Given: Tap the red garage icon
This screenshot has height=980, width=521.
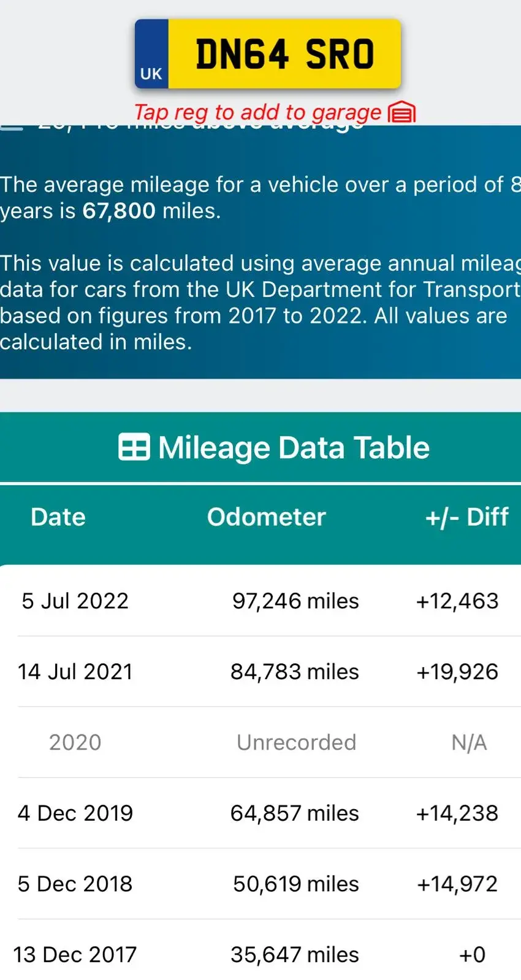Looking at the screenshot, I should (x=402, y=113).
